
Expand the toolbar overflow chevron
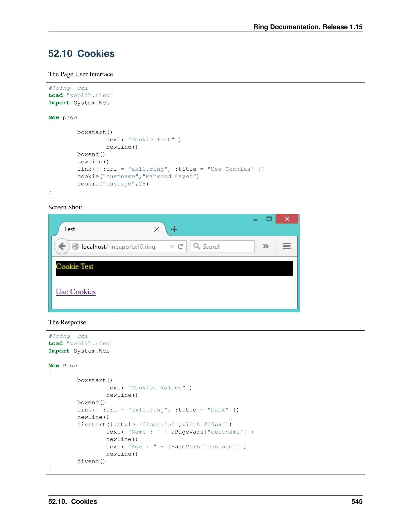(266, 246)
